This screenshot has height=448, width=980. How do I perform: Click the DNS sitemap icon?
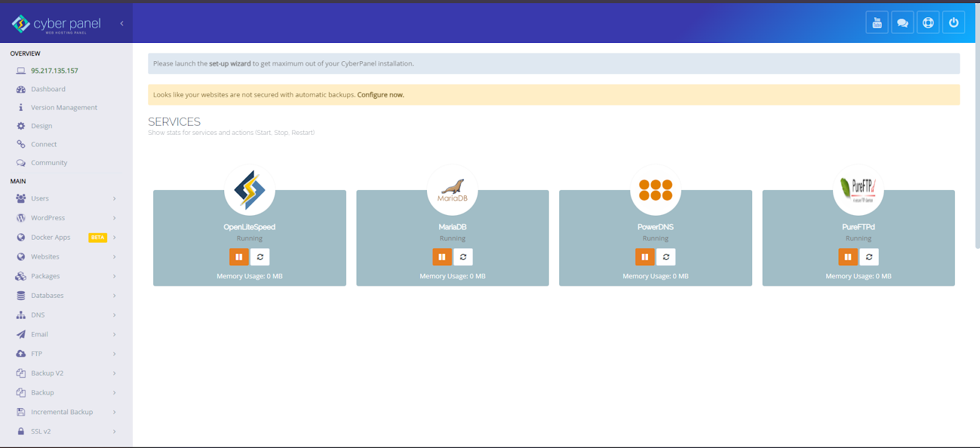pos(21,315)
